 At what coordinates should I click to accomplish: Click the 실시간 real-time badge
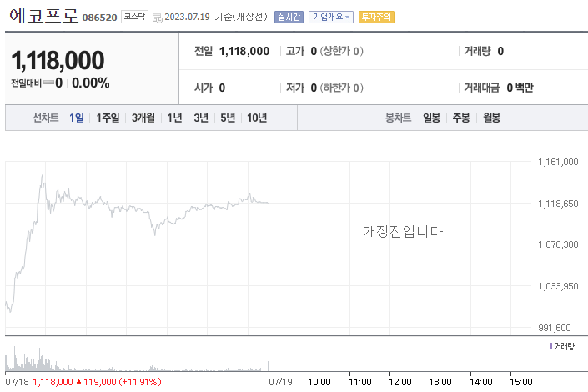click(x=289, y=17)
